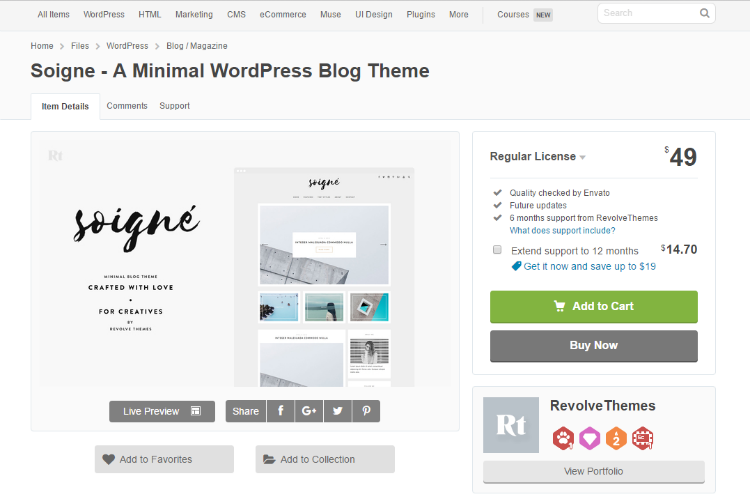
Task: Open the Live Preview
Action: click(x=162, y=411)
